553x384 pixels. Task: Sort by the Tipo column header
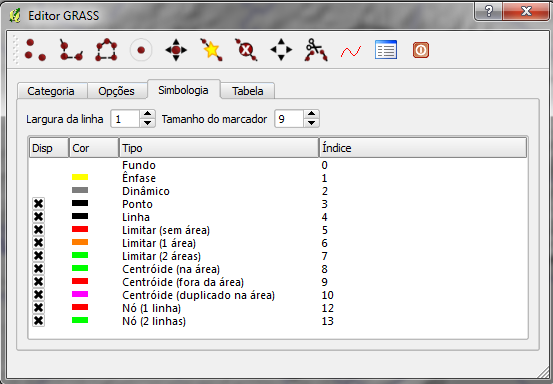coord(219,148)
